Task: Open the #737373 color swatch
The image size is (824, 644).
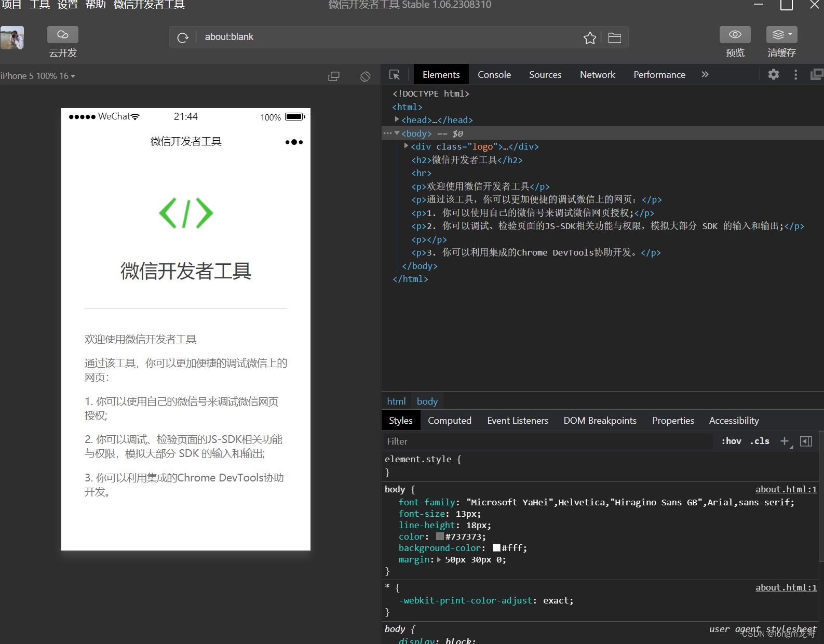Action: pyautogui.click(x=440, y=536)
